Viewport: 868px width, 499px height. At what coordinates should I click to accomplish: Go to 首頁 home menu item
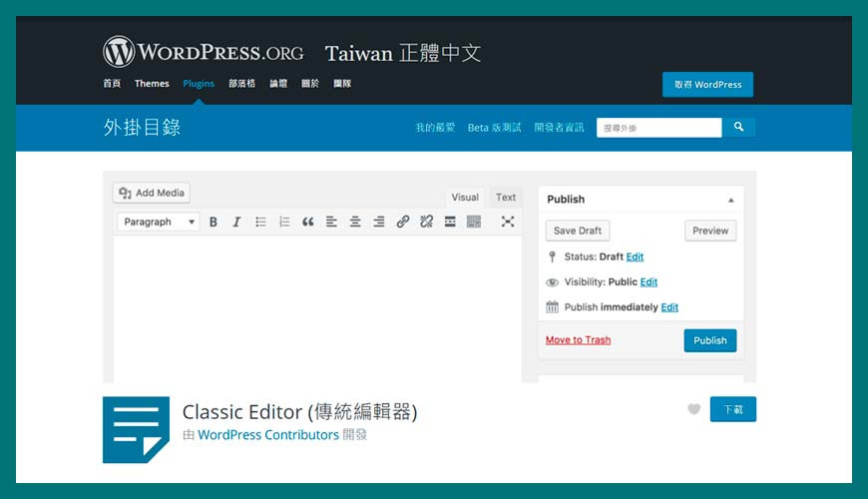click(x=112, y=84)
